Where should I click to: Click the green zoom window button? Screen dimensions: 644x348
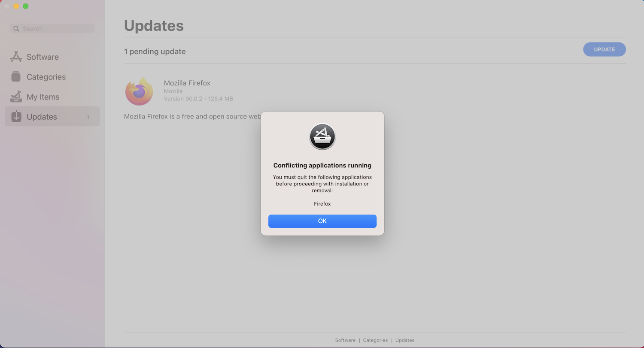coord(26,6)
